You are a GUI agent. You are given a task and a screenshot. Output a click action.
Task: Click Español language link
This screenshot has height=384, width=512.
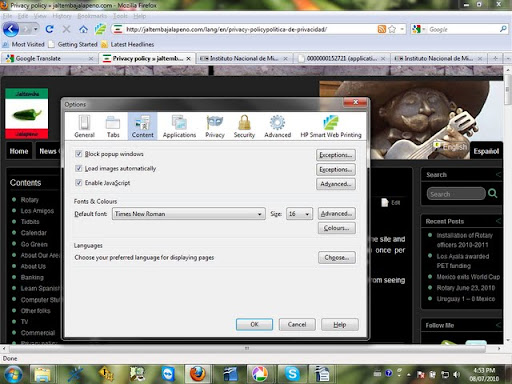[486, 151]
